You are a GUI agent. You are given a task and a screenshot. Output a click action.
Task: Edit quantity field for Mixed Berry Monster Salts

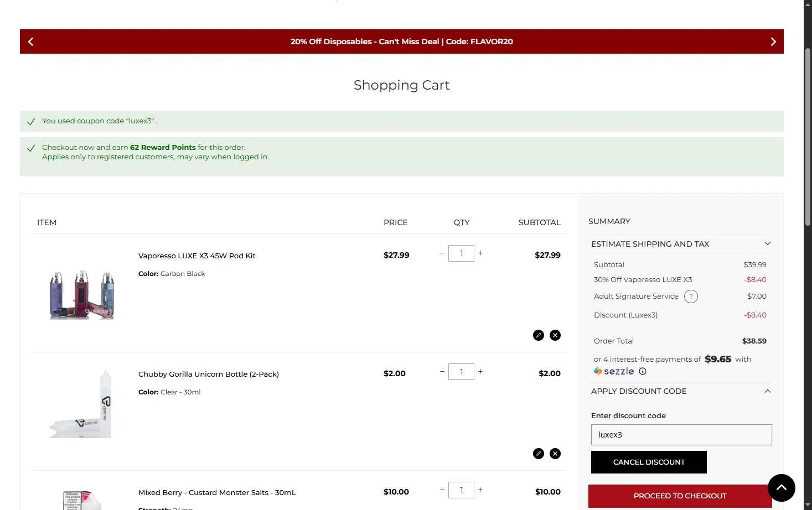(461, 490)
